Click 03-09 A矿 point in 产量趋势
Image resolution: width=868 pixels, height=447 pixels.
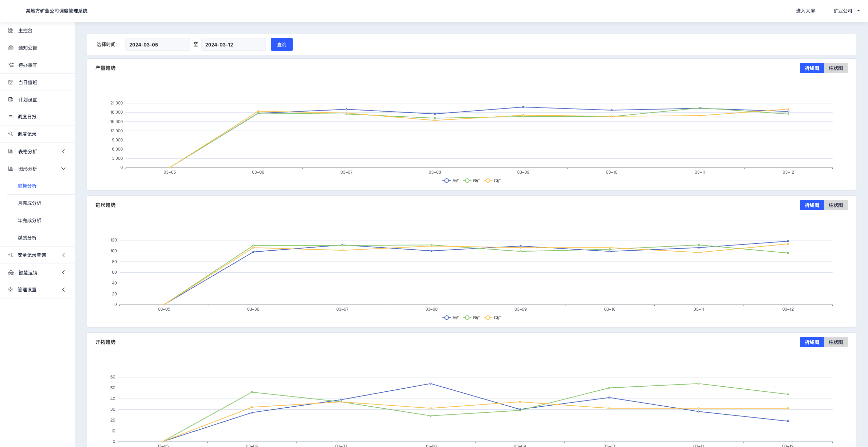523,107
